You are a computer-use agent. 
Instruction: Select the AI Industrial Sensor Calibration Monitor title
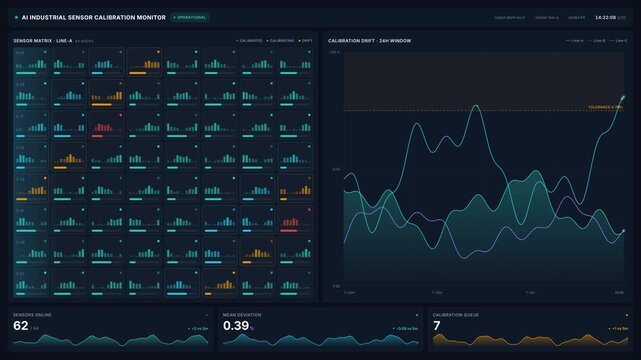coord(94,18)
